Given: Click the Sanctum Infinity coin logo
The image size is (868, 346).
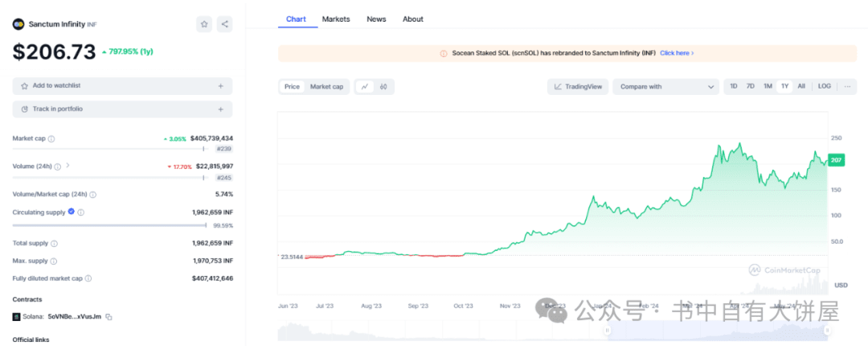Looking at the screenshot, I should [18, 24].
